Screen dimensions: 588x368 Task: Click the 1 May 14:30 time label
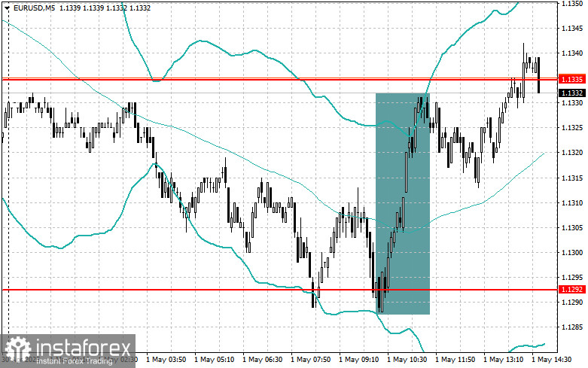551,360
